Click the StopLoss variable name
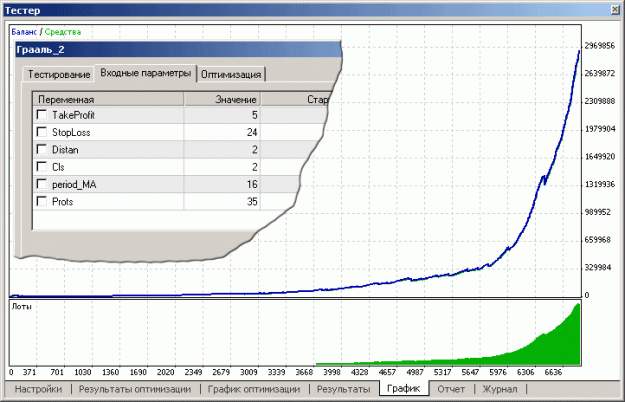625x402 pixels. coord(71,132)
